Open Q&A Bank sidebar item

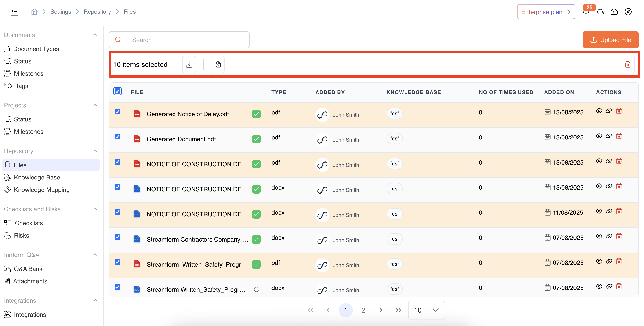point(28,269)
